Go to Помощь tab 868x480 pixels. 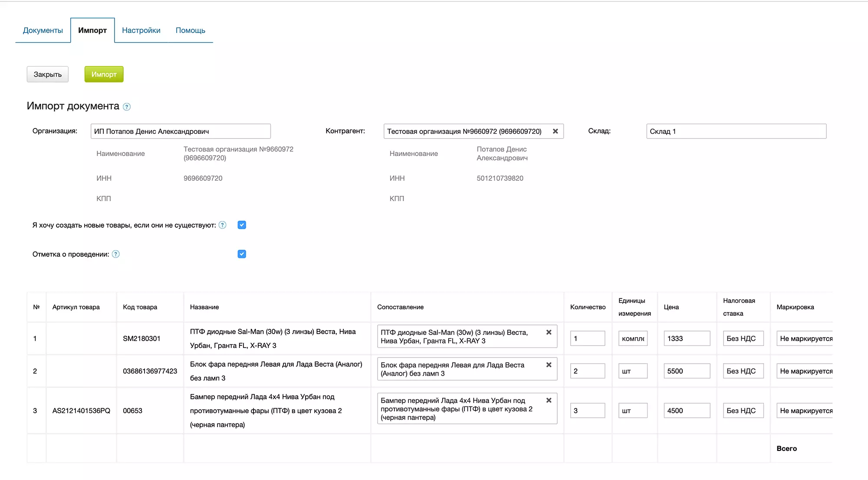190,30
